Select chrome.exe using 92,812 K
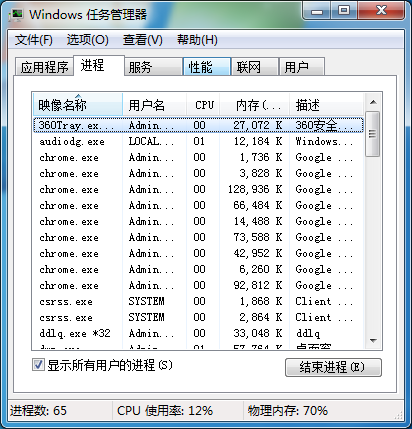This screenshot has width=412, height=429. [x=198, y=285]
